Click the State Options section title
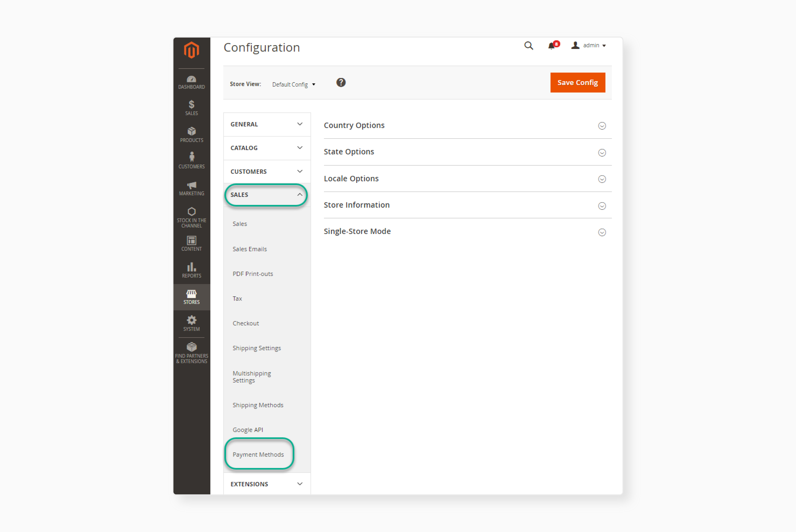The image size is (796, 532). pyautogui.click(x=349, y=152)
